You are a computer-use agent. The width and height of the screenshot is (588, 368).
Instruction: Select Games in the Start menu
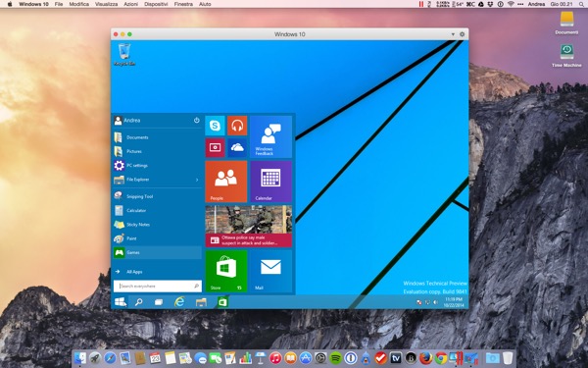pos(158,252)
